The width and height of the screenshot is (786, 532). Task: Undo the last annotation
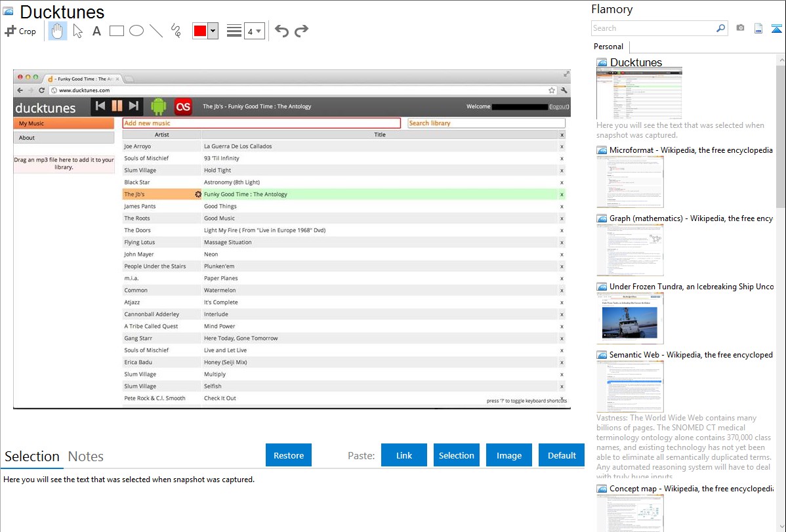281,31
